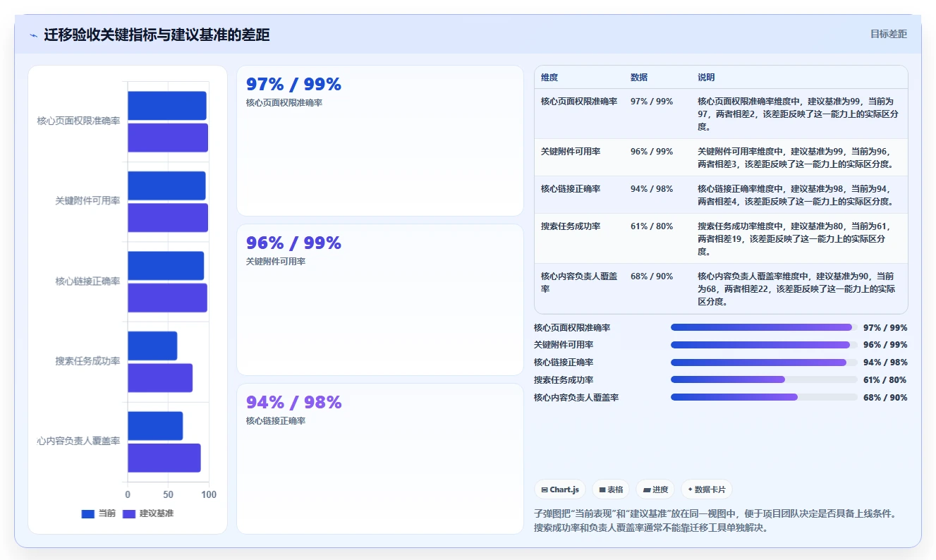The image size is (936, 560).
Task: Click the 说明 table column header
Action: (x=706, y=78)
